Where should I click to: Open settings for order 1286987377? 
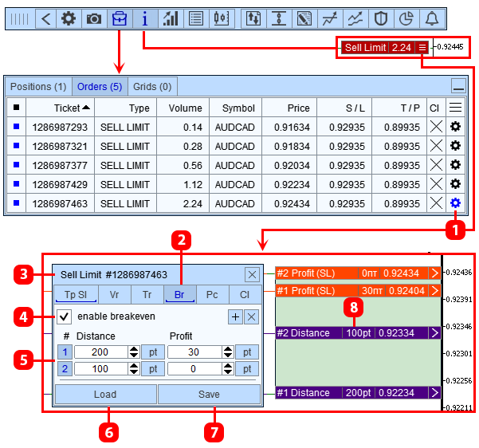(x=455, y=165)
